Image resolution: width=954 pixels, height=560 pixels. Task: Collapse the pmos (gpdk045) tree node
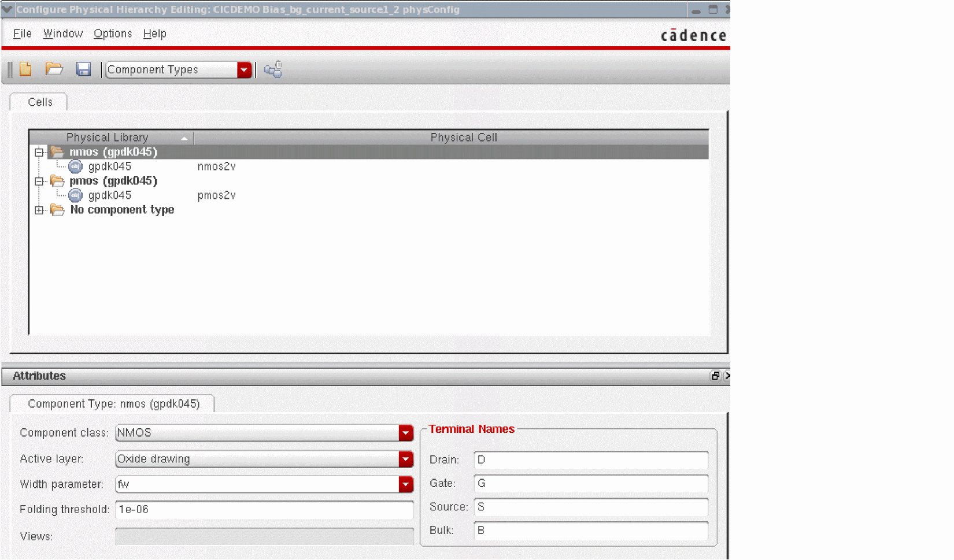39,181
